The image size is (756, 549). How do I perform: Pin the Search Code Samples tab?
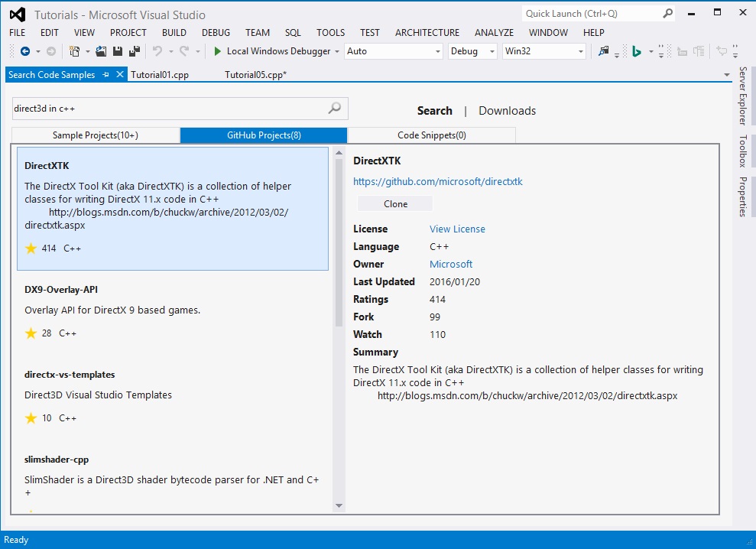click(106, 75)
